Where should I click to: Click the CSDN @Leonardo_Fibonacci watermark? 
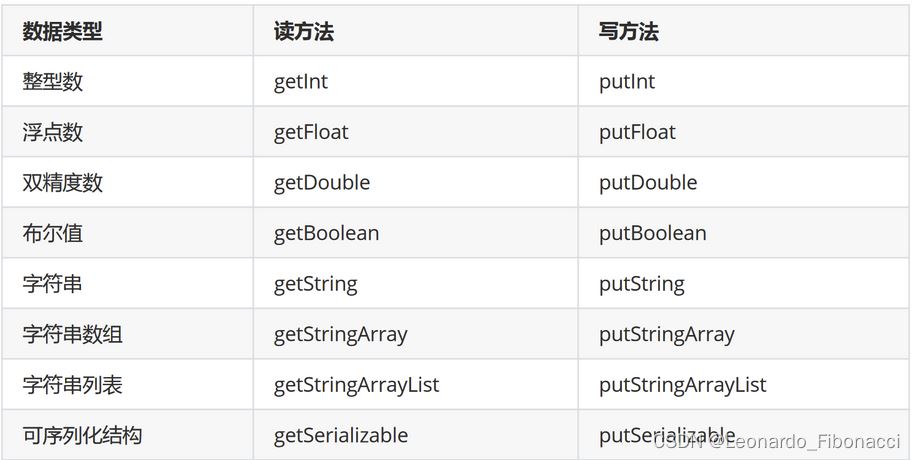click(x=777, y=441)
